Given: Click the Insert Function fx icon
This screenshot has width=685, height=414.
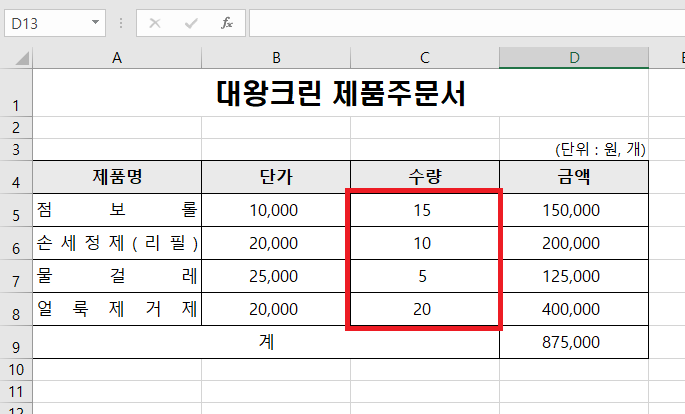Looking at the screenshot, I should [x=226, y=23].
